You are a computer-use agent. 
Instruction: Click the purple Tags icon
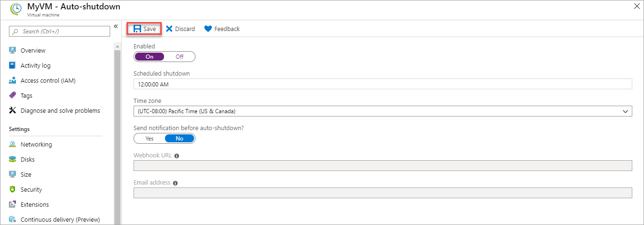(x=13, y=95)
